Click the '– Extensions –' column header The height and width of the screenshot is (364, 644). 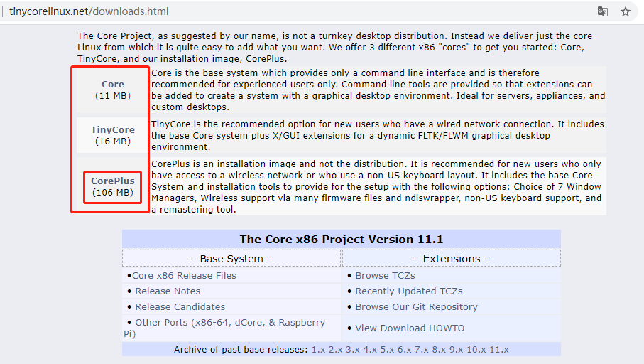[x=452, y=259]
